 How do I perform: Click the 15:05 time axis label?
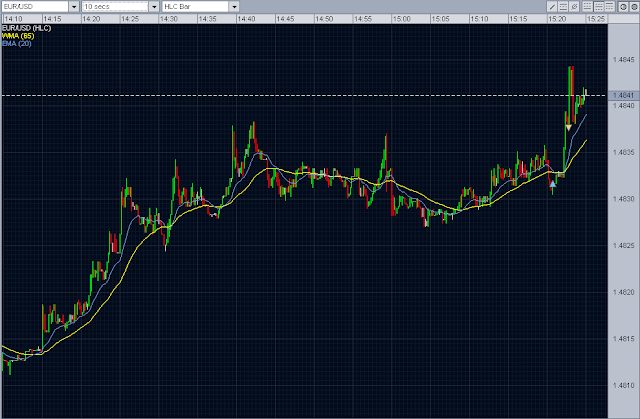pyautogui.click(x=440, y=19)
